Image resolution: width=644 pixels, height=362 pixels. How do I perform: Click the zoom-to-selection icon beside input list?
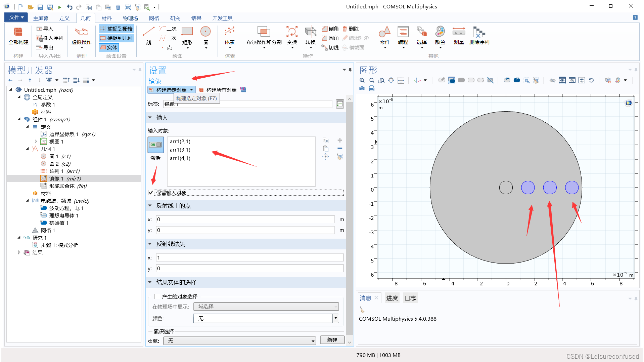(x=326, y=157)
